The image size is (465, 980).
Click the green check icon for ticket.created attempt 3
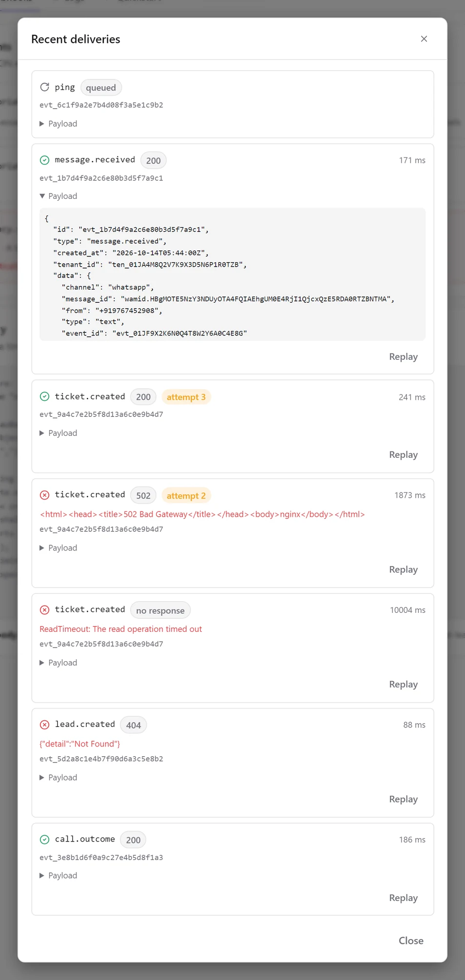point(44,397)
